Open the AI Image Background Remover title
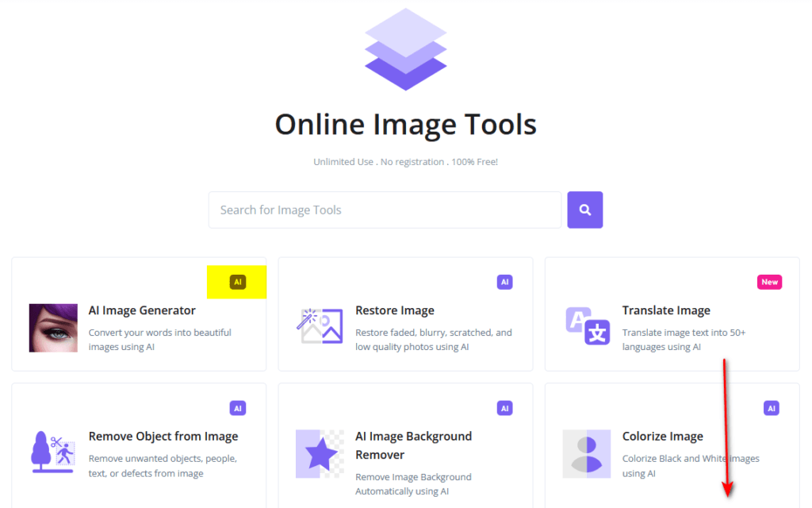The height and width of the screenshot is (508, 812). (413, 445)
